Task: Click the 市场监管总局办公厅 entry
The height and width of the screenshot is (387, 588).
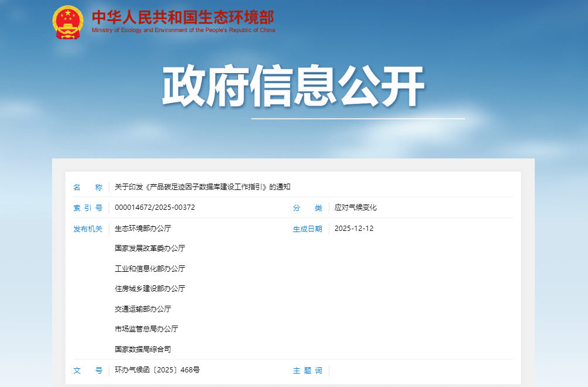Action: point(146,329)
